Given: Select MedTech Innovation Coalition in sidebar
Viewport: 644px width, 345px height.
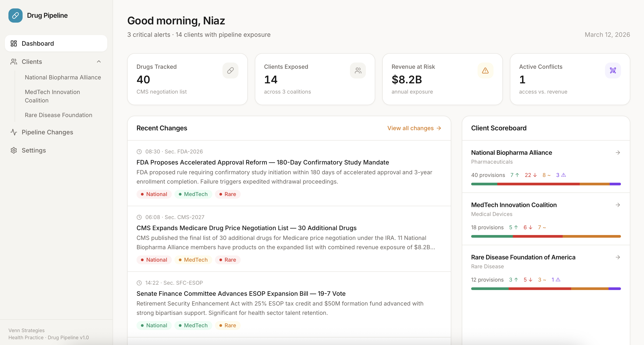Looking at the screenshot, I should tap(52, 96).
